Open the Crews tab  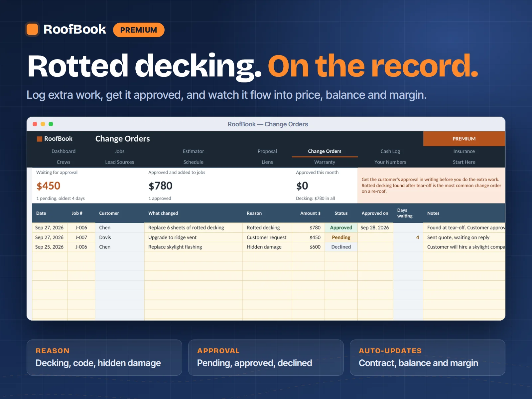pyautogui.click(x=64, y=162)
